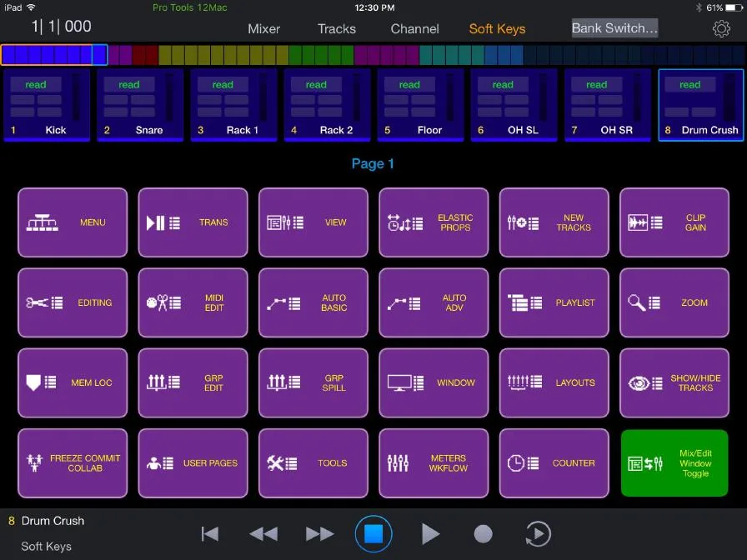Tap the Pro Tools 12Mac connection label

[x=189, y=7]
